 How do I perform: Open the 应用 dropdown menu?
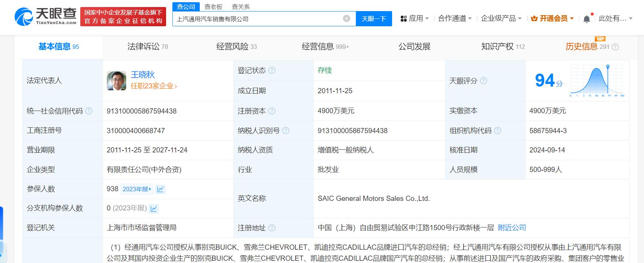[418, 18]
